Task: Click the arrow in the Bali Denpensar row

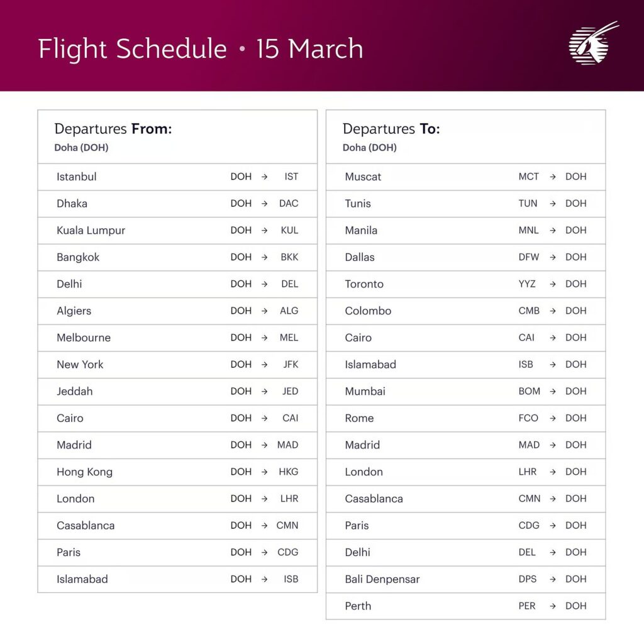Action: [553, 579]
